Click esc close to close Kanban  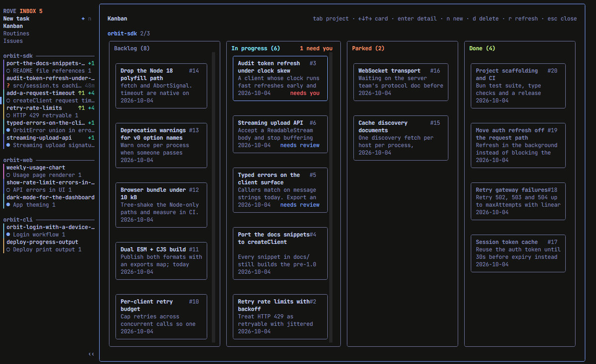coord(562,18)
